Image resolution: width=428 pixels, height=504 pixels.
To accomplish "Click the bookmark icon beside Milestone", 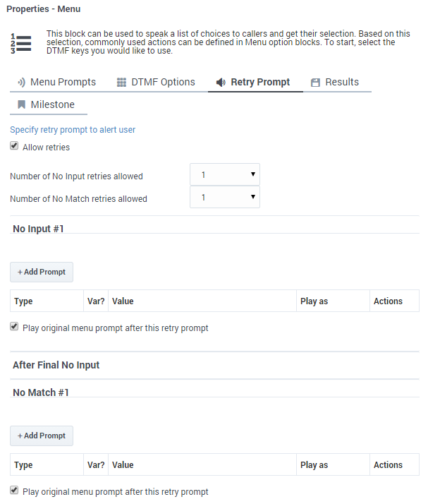I will 22,104.
